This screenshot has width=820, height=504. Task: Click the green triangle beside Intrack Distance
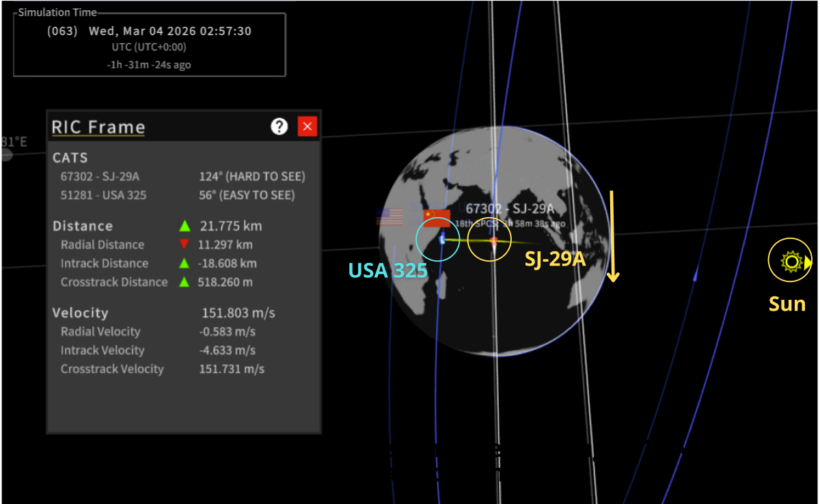click(x=183, y=263)
